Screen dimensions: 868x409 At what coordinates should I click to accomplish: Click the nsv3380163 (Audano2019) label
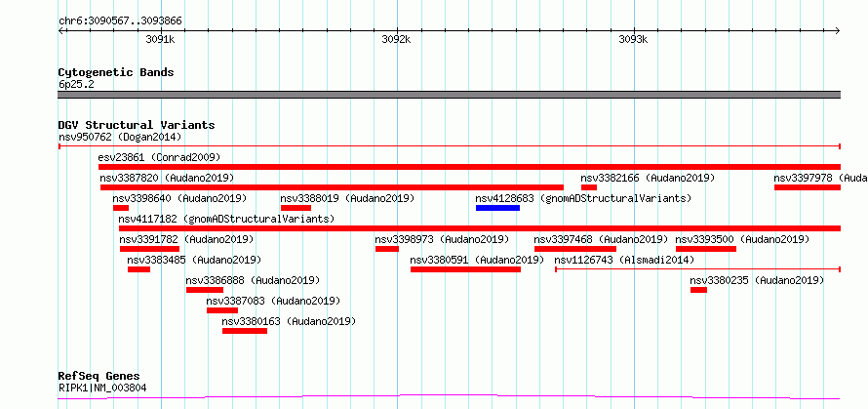coord(289,321)
